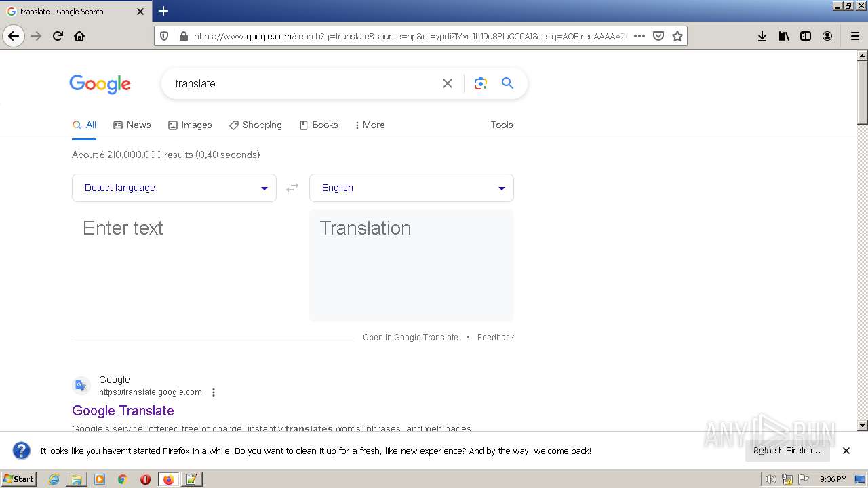
Task: Expand the Detect language dropdown
Action: (x=174, y=188)
